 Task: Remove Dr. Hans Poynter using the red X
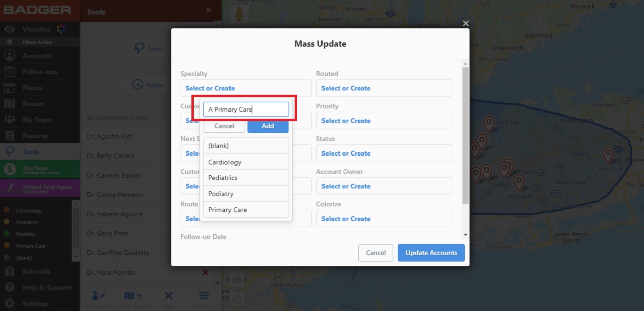tap(206, 272)
